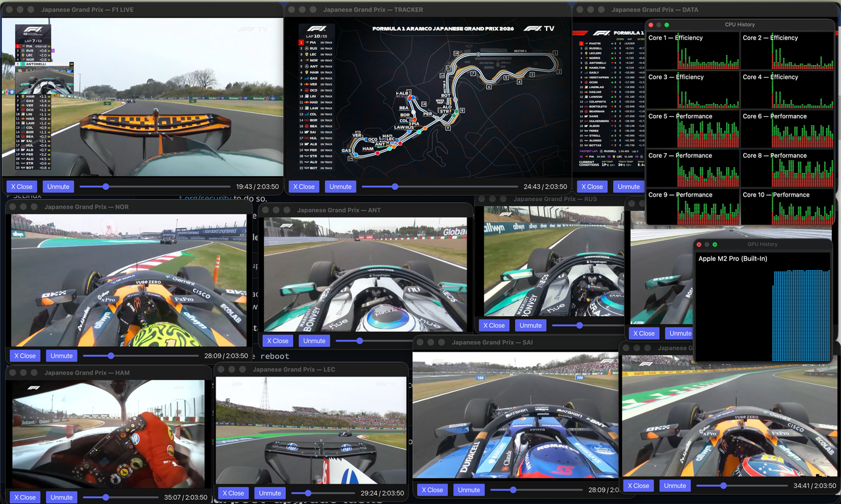Click the '24:43 / 2:03:50' time in TRACKER
Image resolution: width=841 pixels, height=504 pixels.
(x=545, y=187)
